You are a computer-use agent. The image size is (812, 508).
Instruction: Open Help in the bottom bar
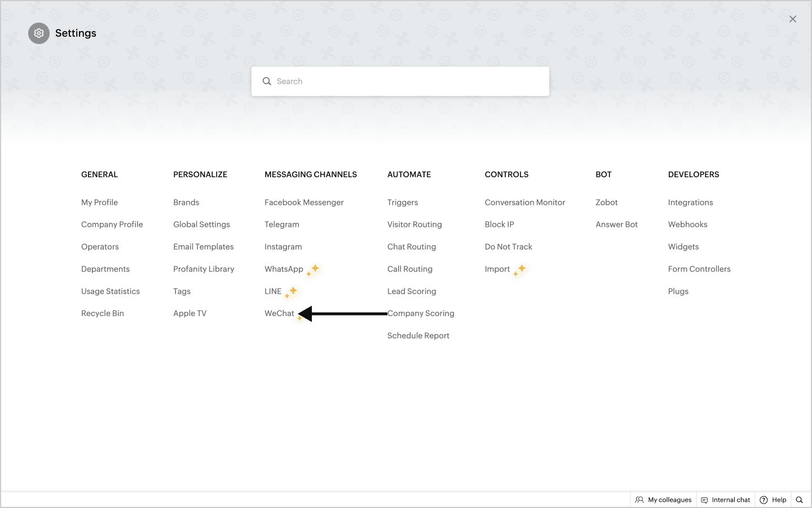(773, 500)
